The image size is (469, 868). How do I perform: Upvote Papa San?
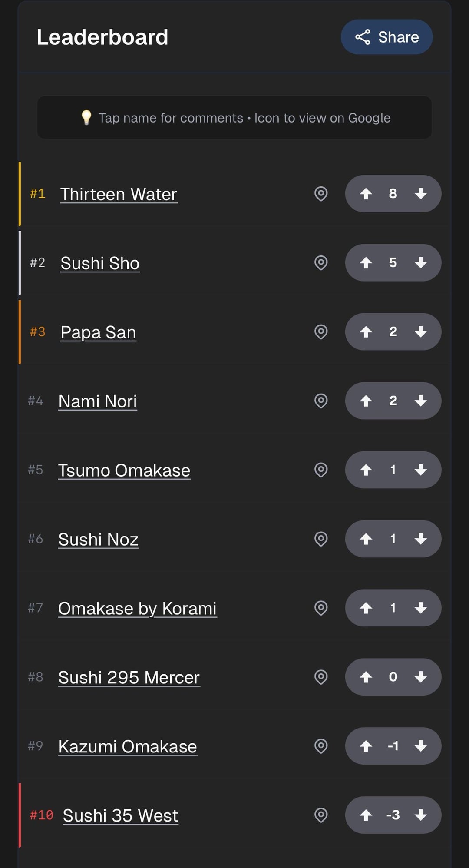[x=366, y=332]
